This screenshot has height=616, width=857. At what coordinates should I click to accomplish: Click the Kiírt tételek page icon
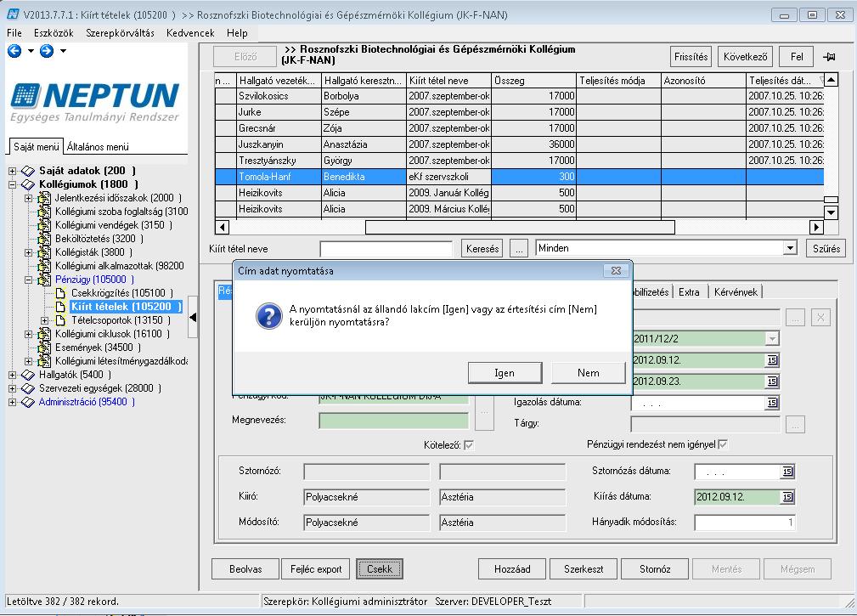60,307
